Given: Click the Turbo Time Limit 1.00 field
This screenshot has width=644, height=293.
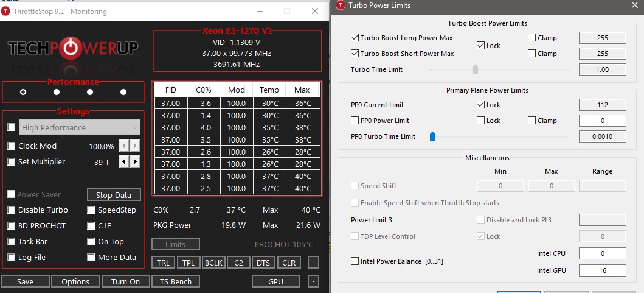Looking at the screenshot, I should coord(603,69).
